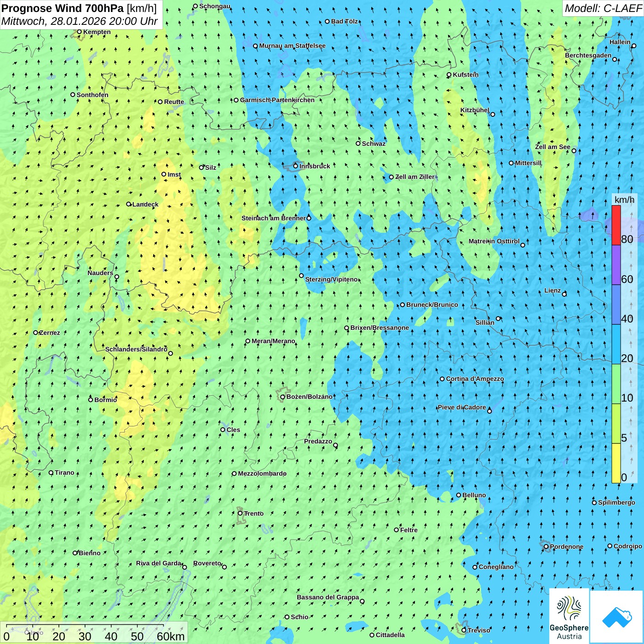Click the red 80 km/h legend color
This screenshot has width=644, height=644.
pyautogui.click(x=616, y=225)
